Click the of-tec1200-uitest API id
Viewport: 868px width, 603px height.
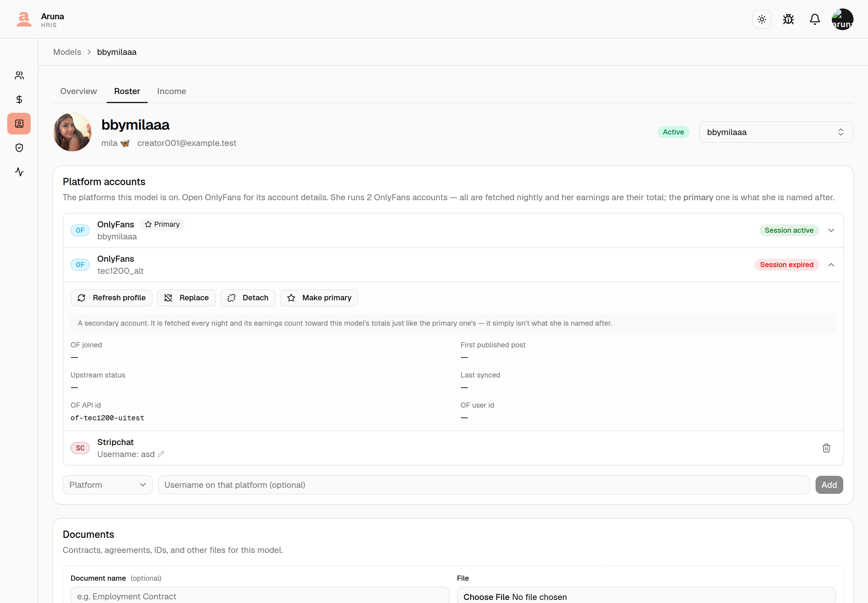pyautogui.click(x=107, y=418)
